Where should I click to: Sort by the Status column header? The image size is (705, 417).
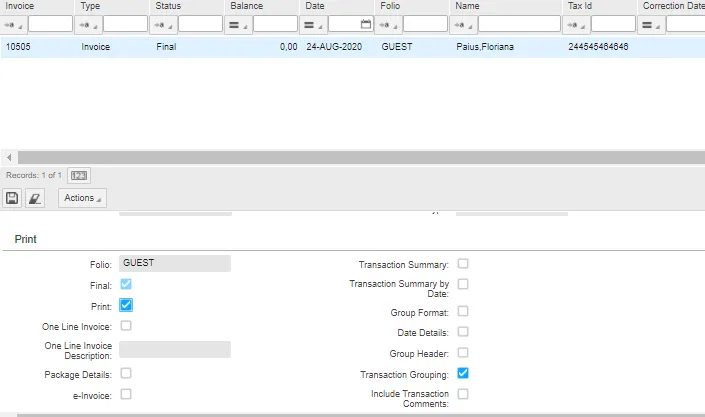click(168, 6)
